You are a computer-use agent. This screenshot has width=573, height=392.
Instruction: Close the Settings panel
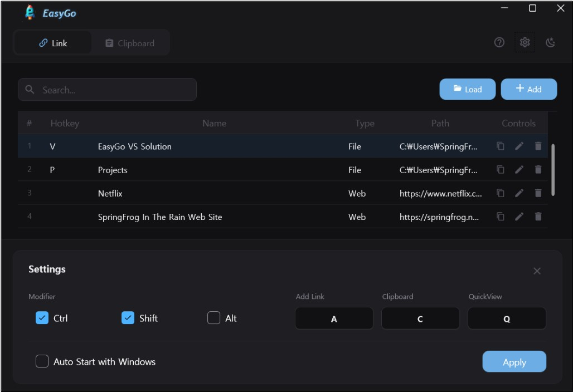tap(537, 271)
